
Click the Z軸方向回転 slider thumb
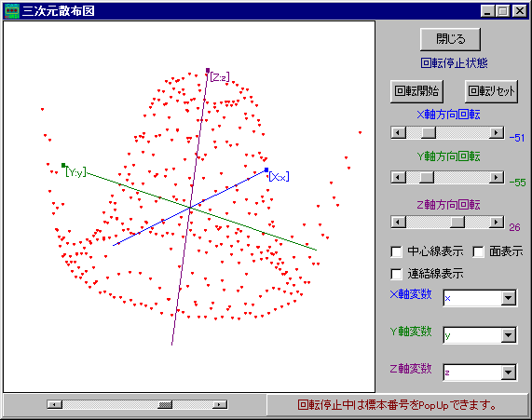(x=457, y=223)
